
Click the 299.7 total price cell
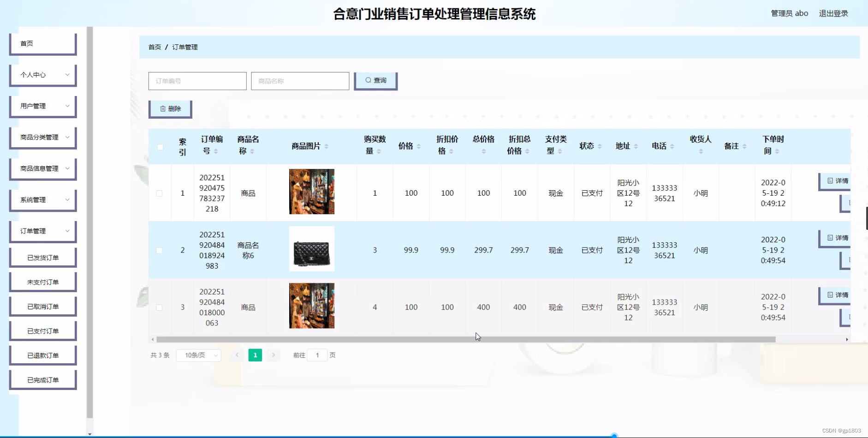click(x=483, y=250)
